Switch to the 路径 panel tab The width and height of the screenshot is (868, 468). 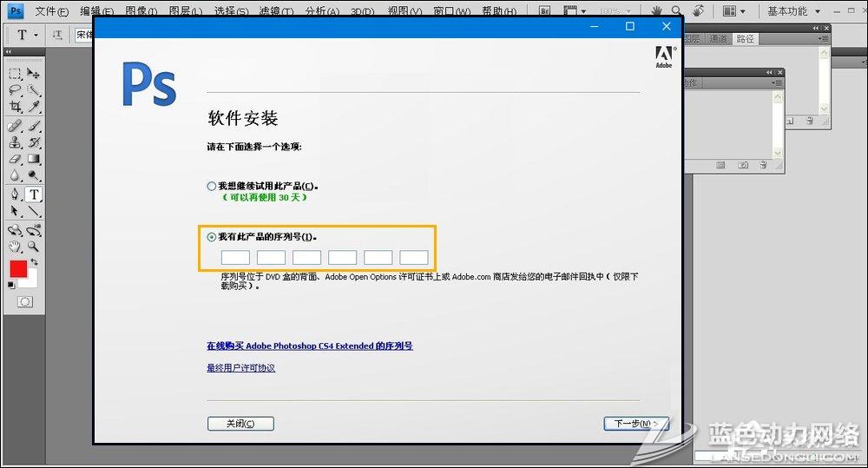click(x=745, y=39)
